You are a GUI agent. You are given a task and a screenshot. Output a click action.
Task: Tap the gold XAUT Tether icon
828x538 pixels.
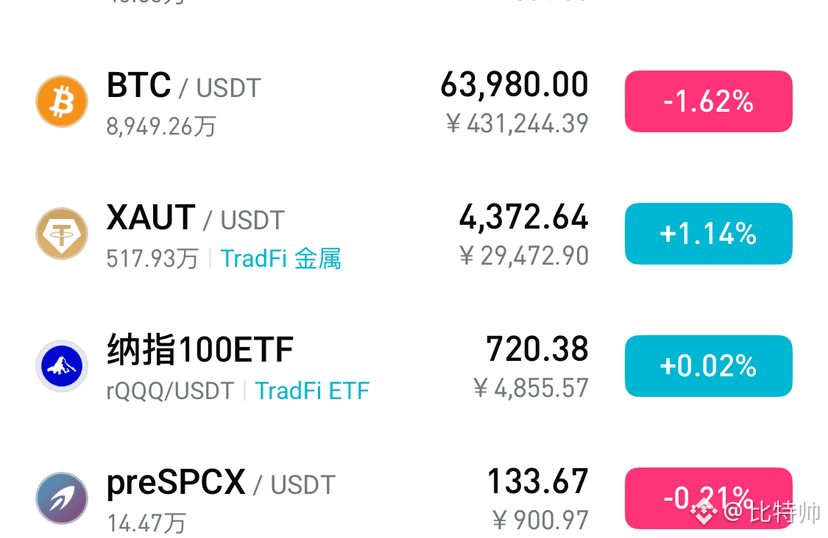(x=62, y=233)
